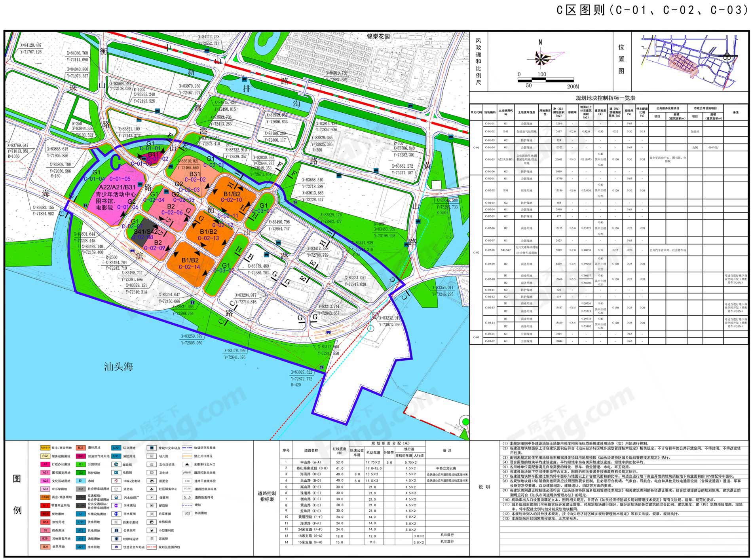Click the G1 green park legend swatch

[x=81, y=464]
